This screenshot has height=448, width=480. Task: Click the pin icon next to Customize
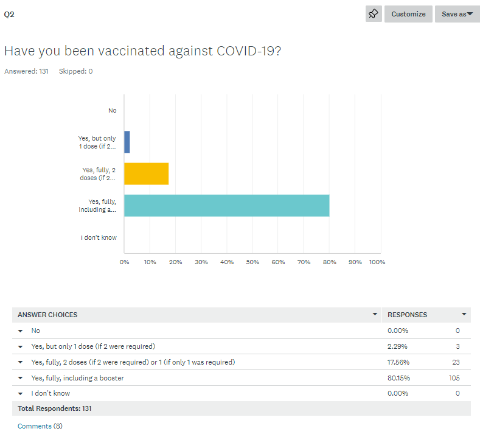374,14
